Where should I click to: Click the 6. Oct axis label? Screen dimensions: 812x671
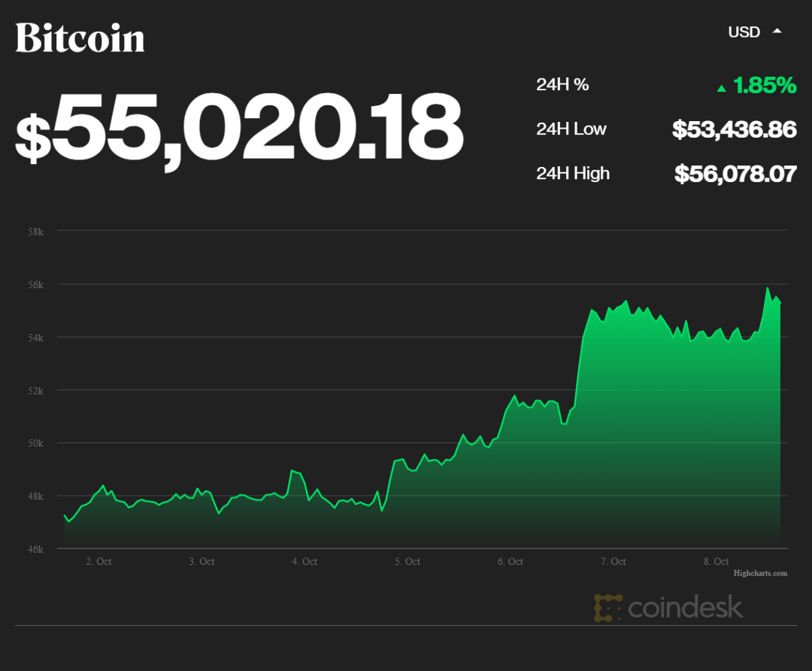point(511,562)
